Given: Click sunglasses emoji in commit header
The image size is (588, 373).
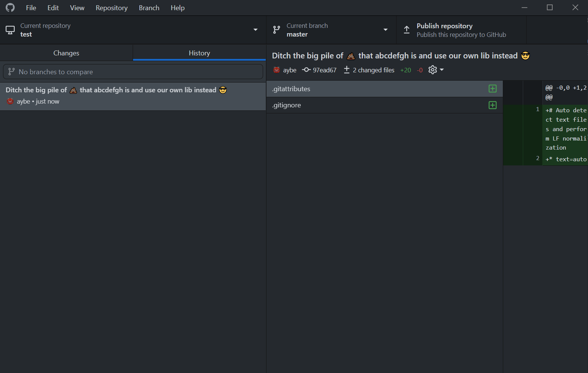Looking at the screenshot, I should click(525, 56).
